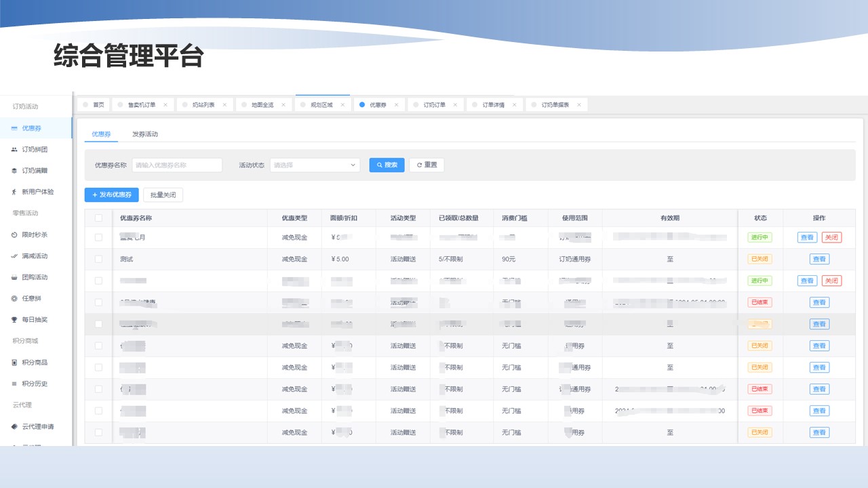
Task: Click the 5/不限制 cell
Action: pyautogui.click(x=451, y=259)
